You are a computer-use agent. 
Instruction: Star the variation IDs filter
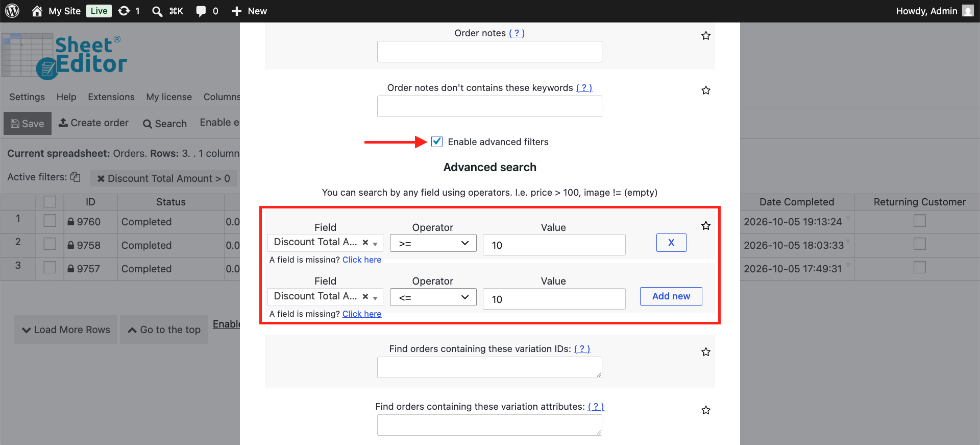pos(706,352)
